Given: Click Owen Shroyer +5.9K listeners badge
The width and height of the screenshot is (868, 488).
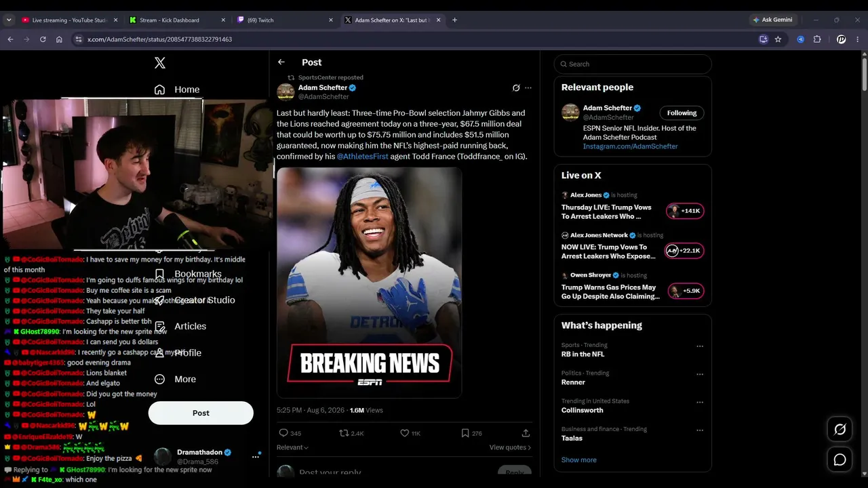Looking at the screenshot, I should 685,291.
